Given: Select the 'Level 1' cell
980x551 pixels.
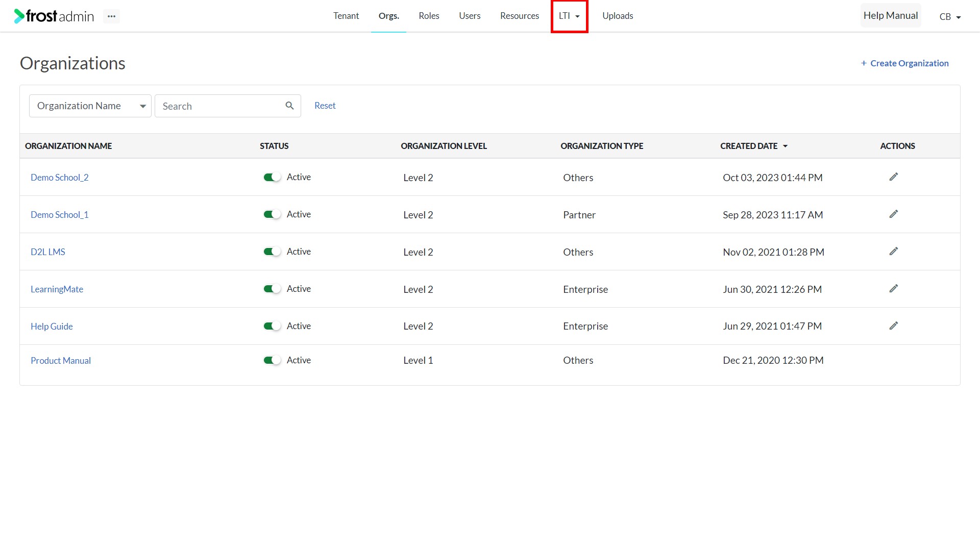Looking at the screenshot, I should pyautogui.click(x=418, y=360).
